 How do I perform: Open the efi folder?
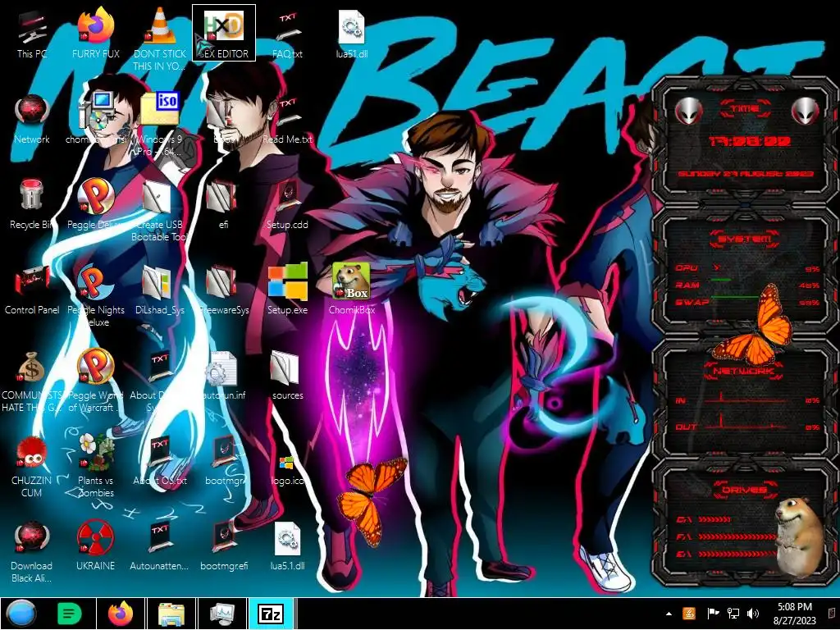point(224,204)
